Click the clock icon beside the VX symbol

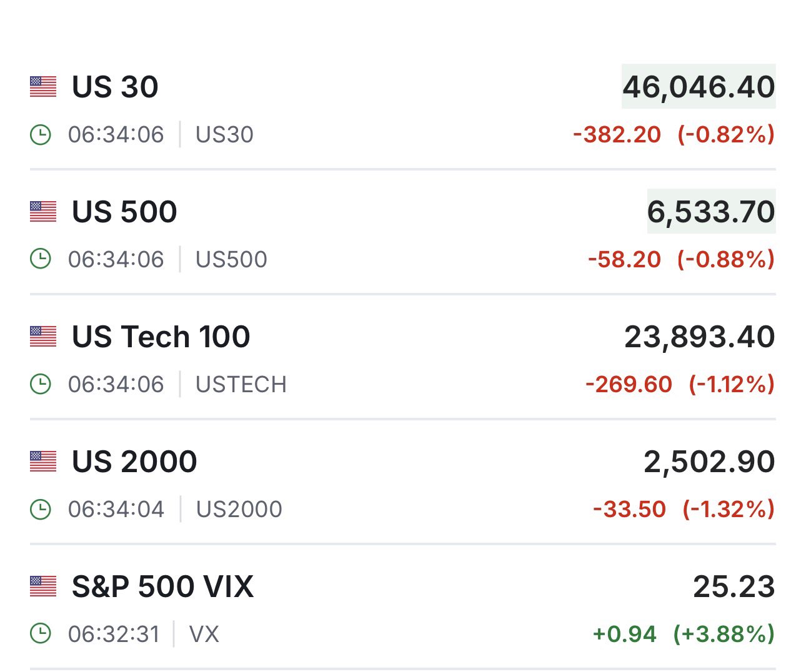point(41,634)
